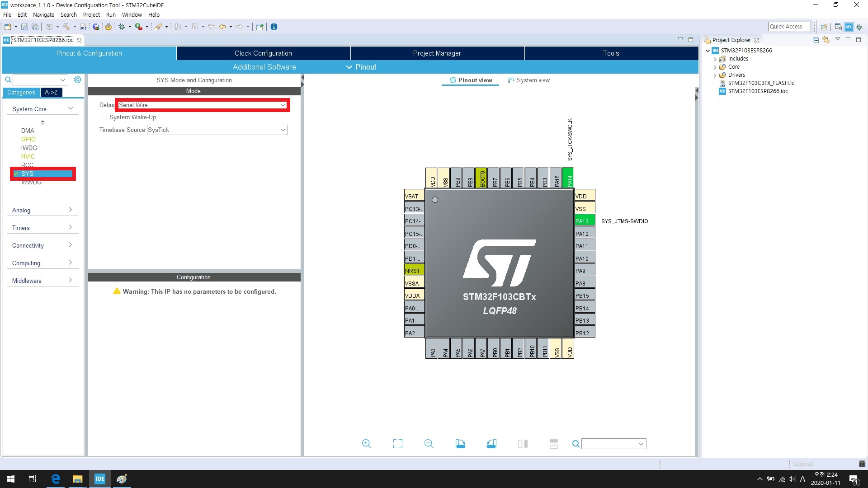The width and height of the screenshot is (868, 488).
Task: Switch to System view
Action: (x=528, y=80)
